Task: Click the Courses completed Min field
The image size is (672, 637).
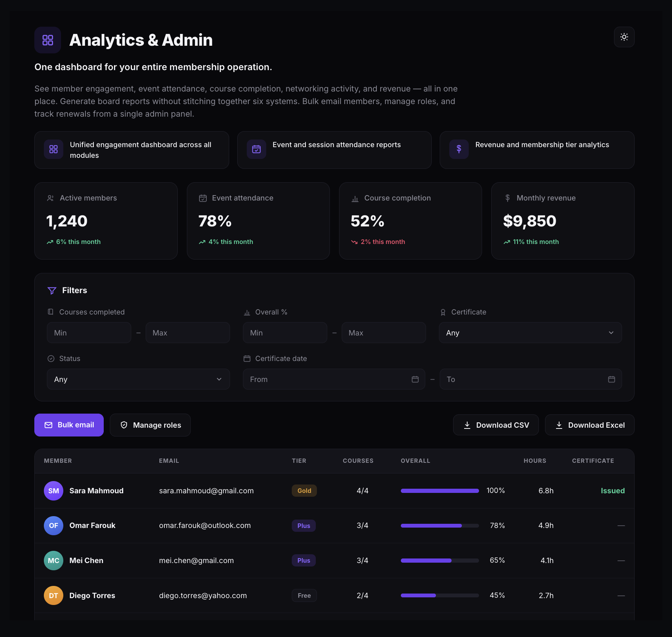Action: (x=89, y=333)
